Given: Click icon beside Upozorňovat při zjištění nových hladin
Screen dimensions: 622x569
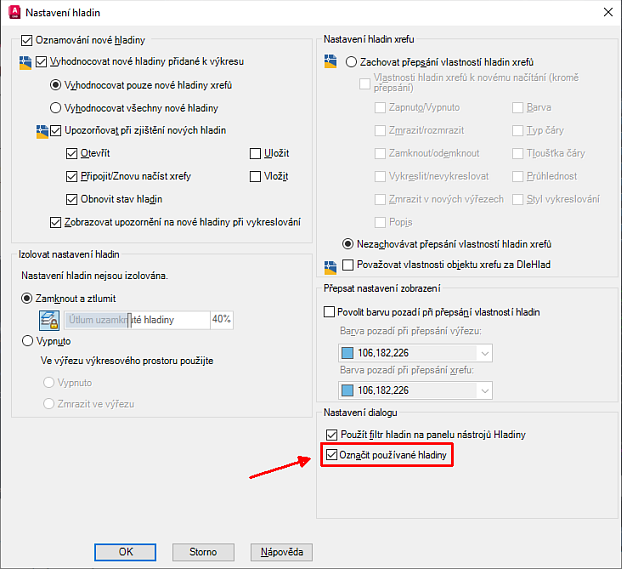Looking at the screenshot, I should click(x=41, y=131).
